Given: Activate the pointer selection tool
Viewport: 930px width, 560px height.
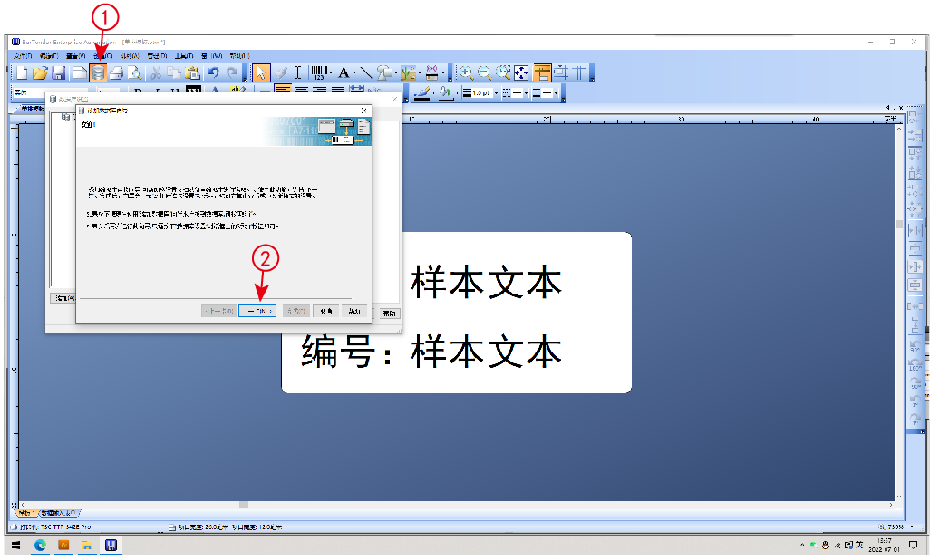Looking at the screenshot, I should (x=260, y=72).
